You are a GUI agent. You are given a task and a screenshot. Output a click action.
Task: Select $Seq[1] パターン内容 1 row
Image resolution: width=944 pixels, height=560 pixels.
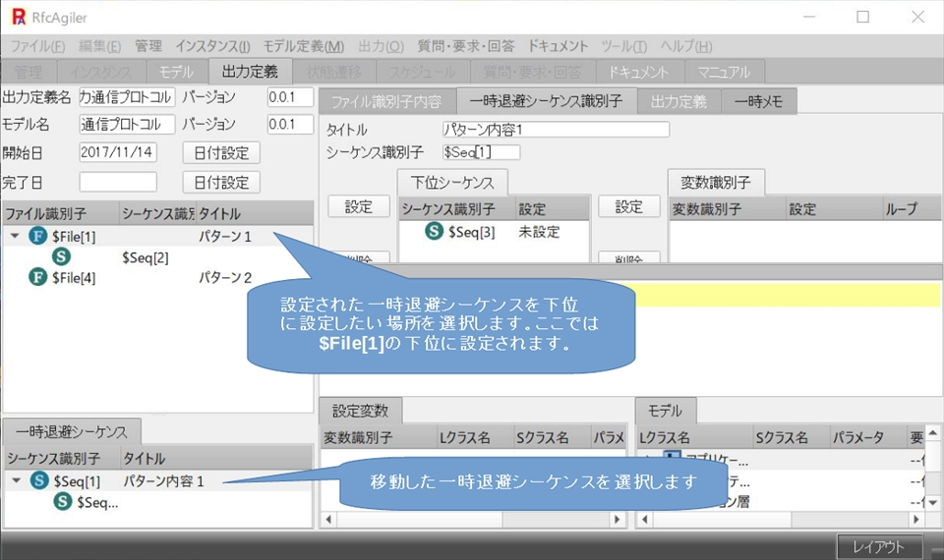[158, 481]
